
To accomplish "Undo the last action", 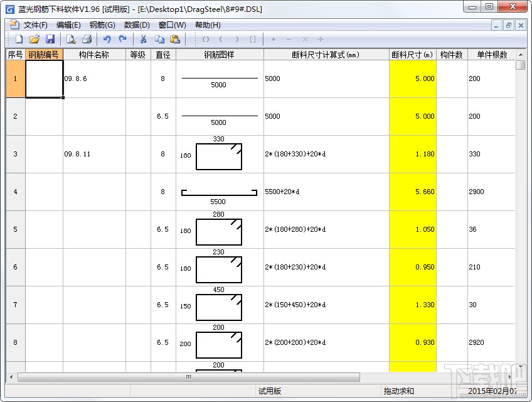I will click(x=107, y=40).
